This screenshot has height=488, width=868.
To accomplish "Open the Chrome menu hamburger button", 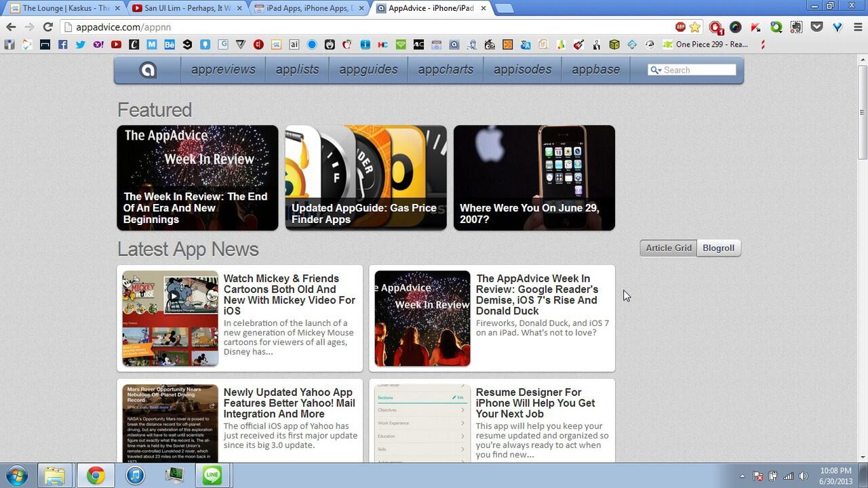I will [x=858, y=27].
